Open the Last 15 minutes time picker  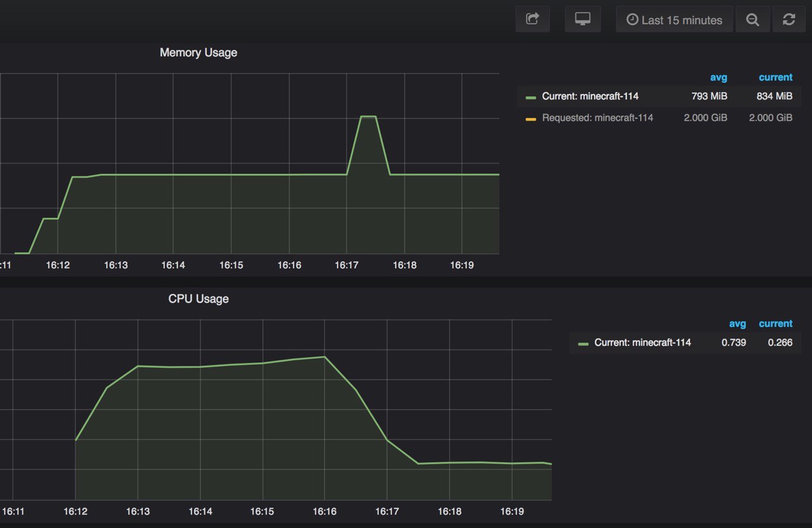(x=674, y=20)
